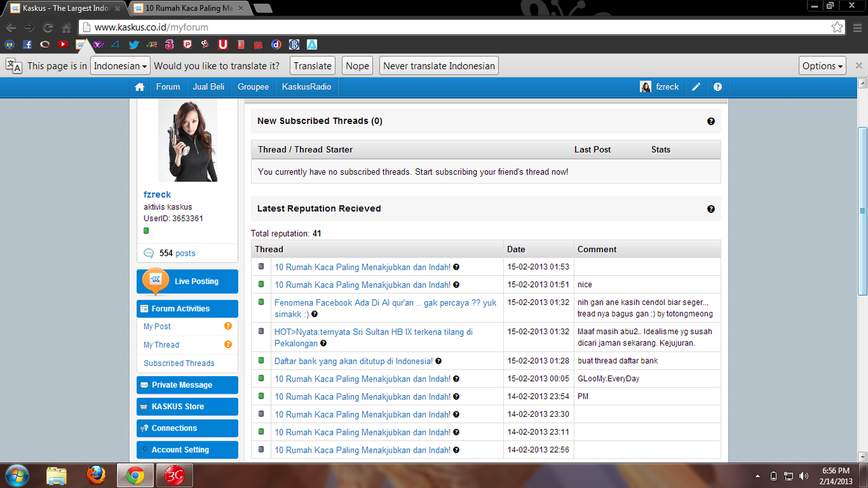Click info icon after Fenomena Facebook thread
Screen dimensions: 868x488
pos(315,314)
